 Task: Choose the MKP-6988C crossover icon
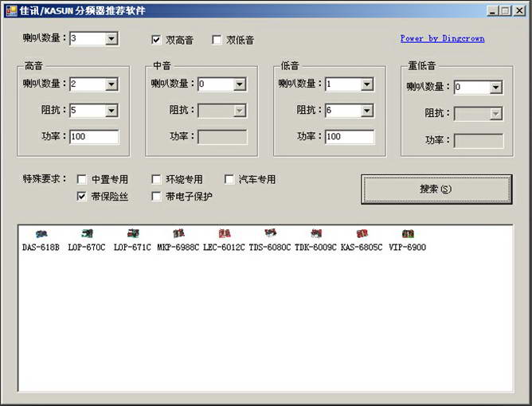178,234
